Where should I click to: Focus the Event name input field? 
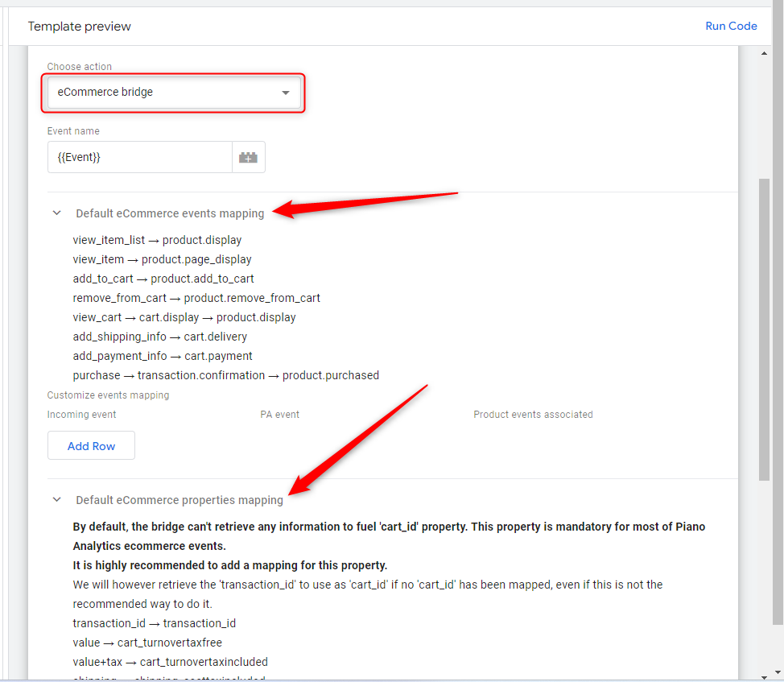[x=139, y=158]
